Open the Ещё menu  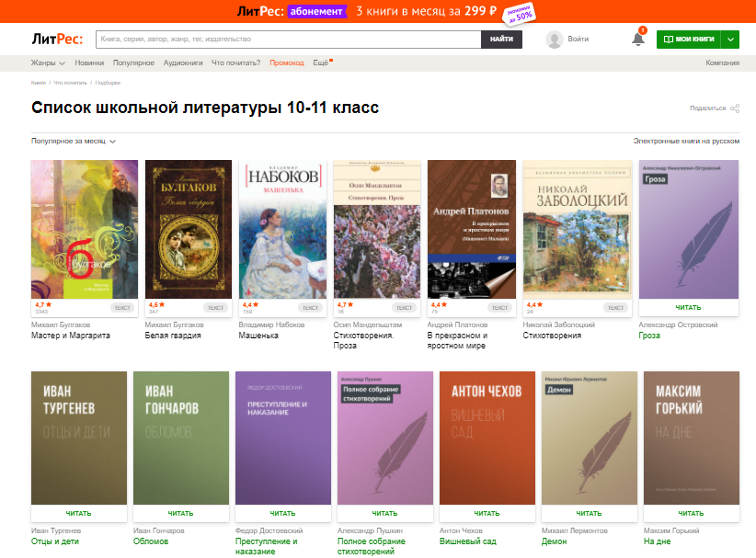click(322, 63)
